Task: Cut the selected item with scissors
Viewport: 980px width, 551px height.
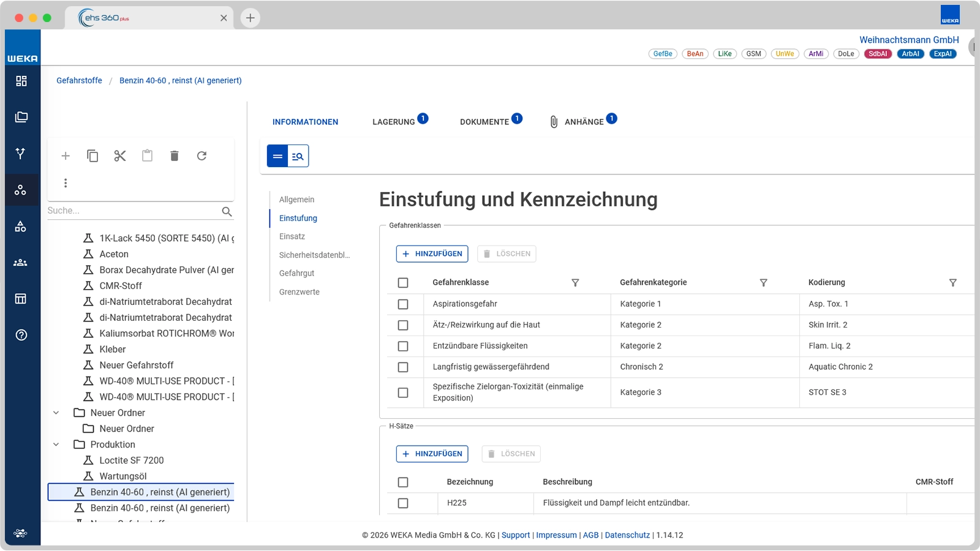Action: click(120, 156)
